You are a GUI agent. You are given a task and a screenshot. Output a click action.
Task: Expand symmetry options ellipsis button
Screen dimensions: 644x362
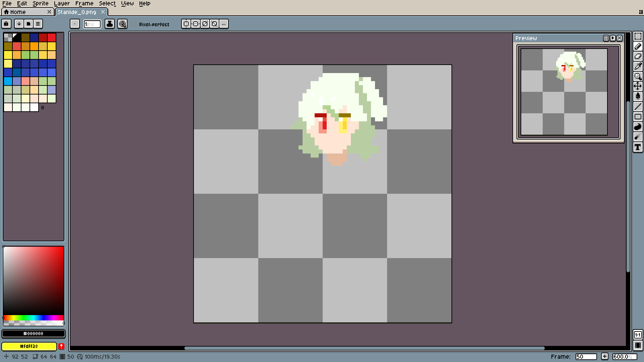[224, 24]
